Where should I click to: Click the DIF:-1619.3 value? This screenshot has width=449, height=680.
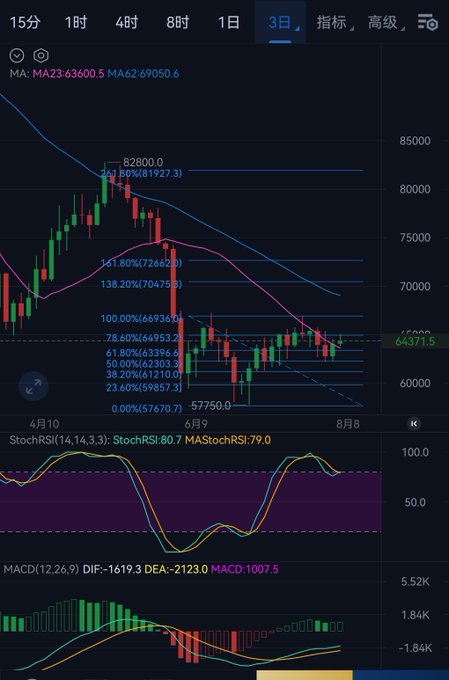pos(112,569)
